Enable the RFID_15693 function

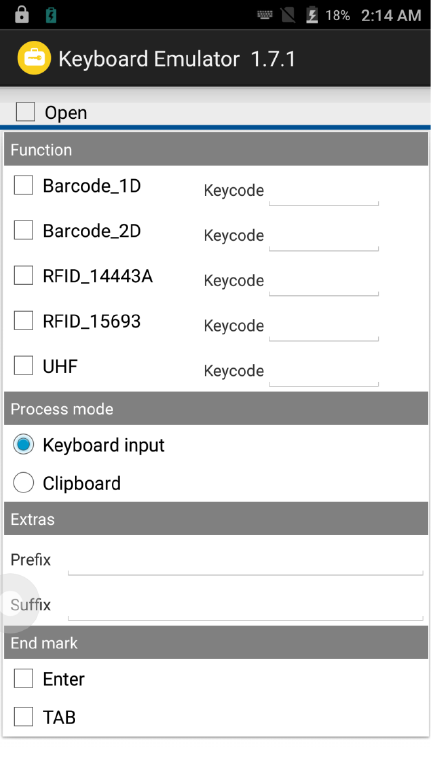[x=23, y=320]
